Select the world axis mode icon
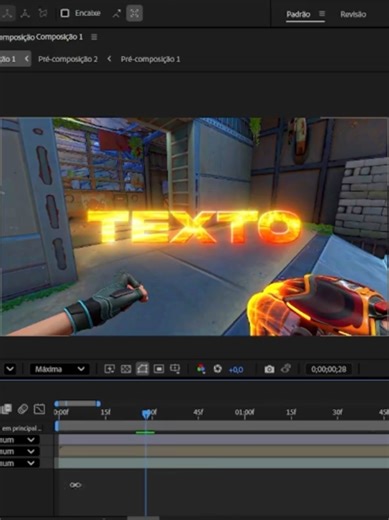 (x=25, y=14)
